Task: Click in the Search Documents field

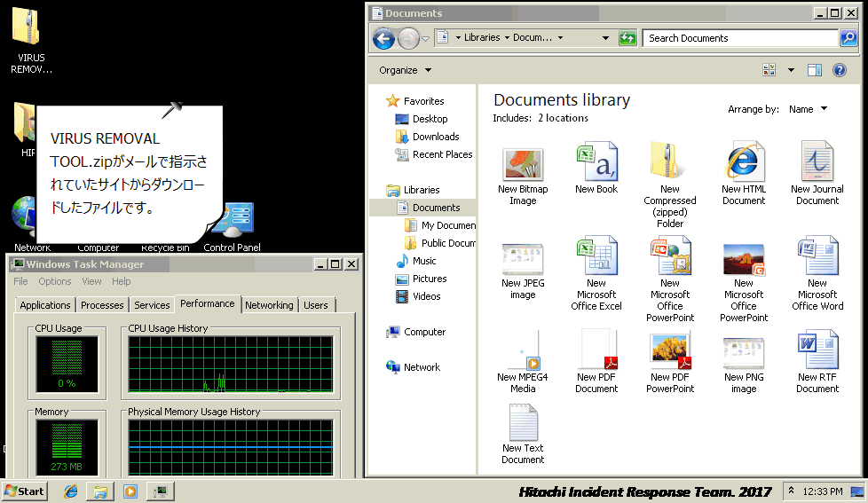Action: (x=739, y=38)
